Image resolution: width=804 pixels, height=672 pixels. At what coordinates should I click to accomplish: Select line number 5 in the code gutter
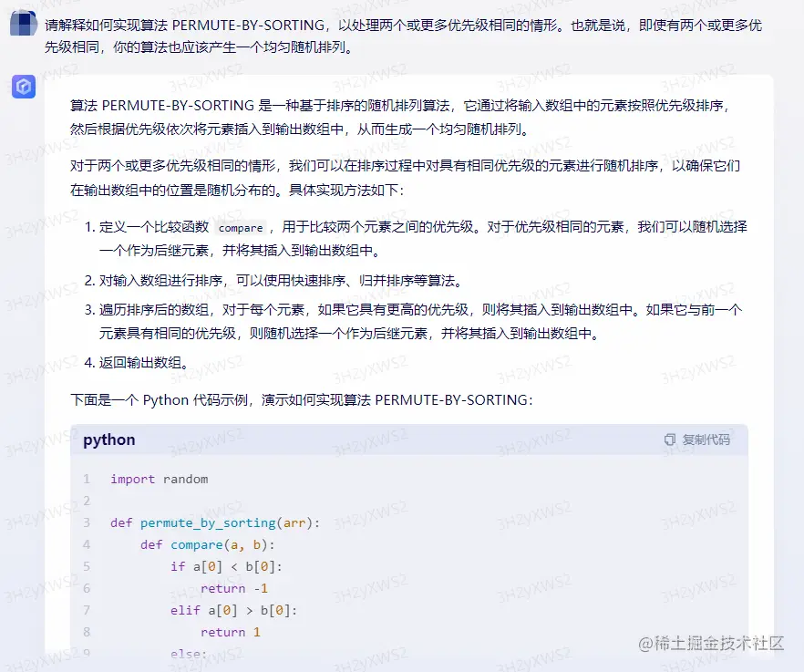click(x=86, y=566)
